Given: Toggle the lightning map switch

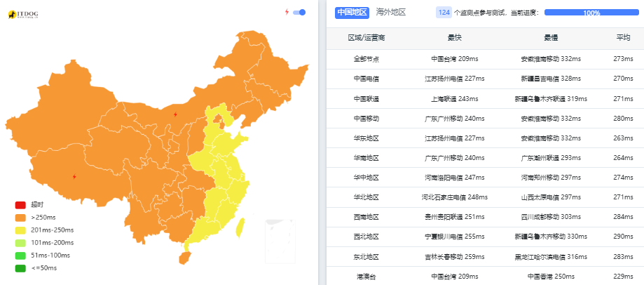Looking at the screenshot, I should (x=299, y=13).
